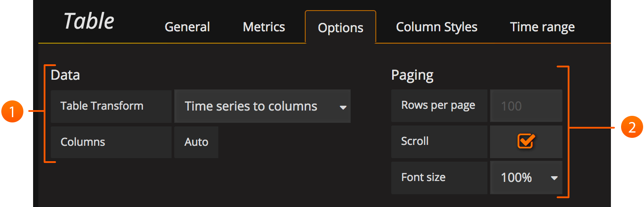Go to the Time range tab

point(542,27)
